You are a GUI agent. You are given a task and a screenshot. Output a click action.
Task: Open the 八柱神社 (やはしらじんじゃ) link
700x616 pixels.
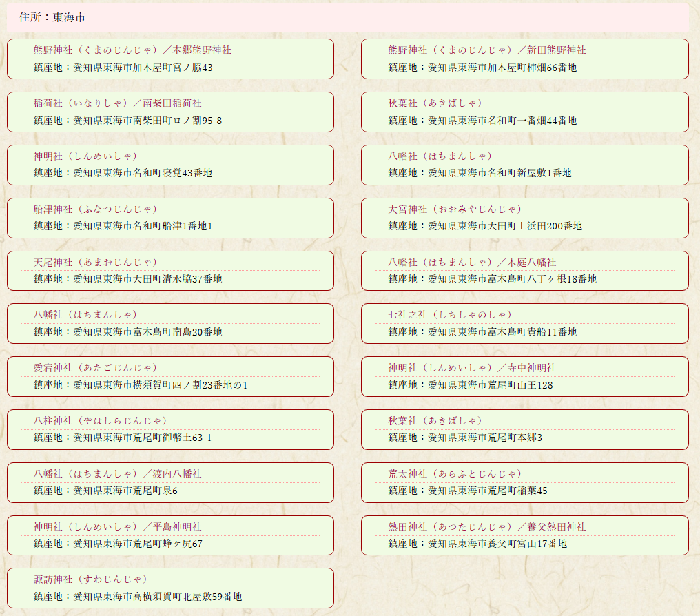pyautogui.click(x=101, y=421)
